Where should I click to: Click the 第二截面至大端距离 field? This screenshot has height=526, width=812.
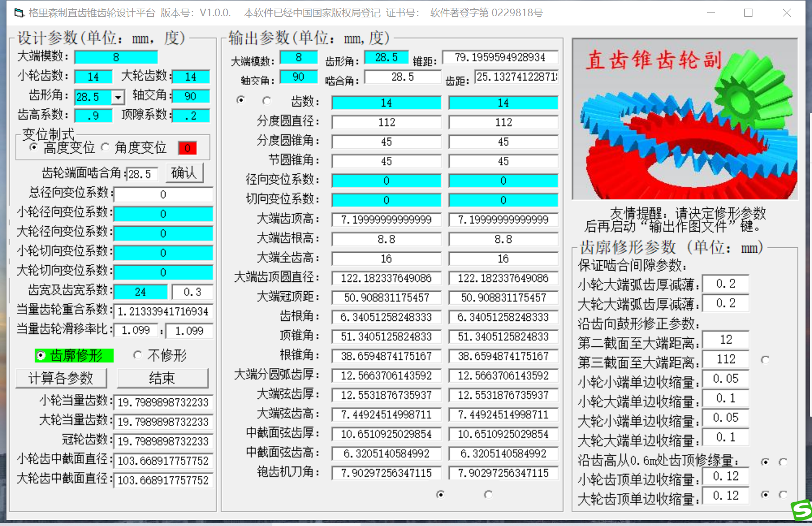[726, 340]
